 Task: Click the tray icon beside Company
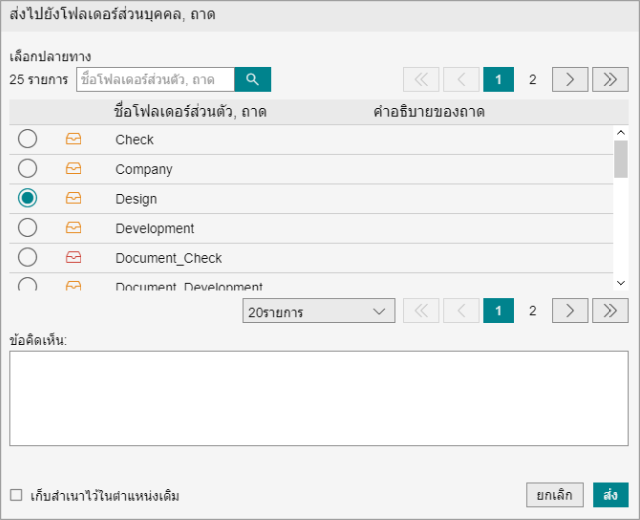[73, 169]
